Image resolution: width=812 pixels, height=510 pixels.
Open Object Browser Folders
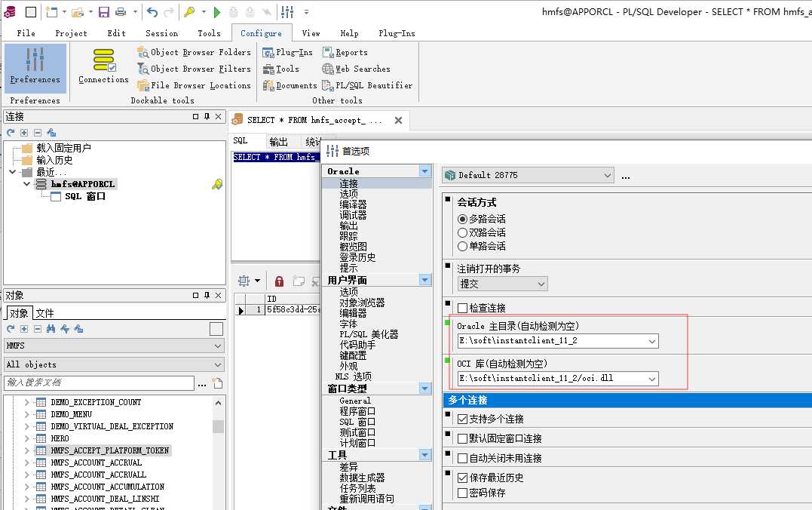tap(194, 52)
